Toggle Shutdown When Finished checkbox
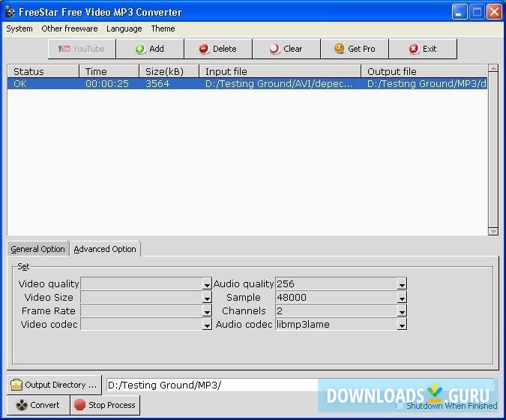 (x=400, y=405)
